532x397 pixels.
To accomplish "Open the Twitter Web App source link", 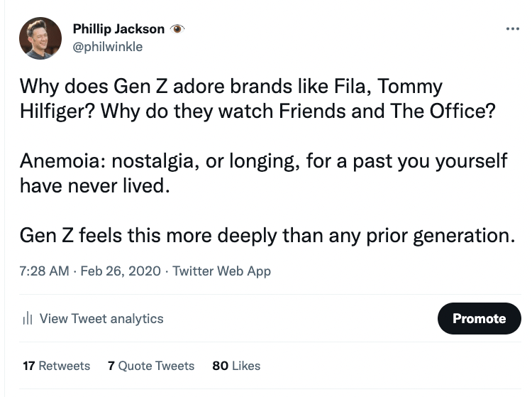I will (x=222, y=271).
